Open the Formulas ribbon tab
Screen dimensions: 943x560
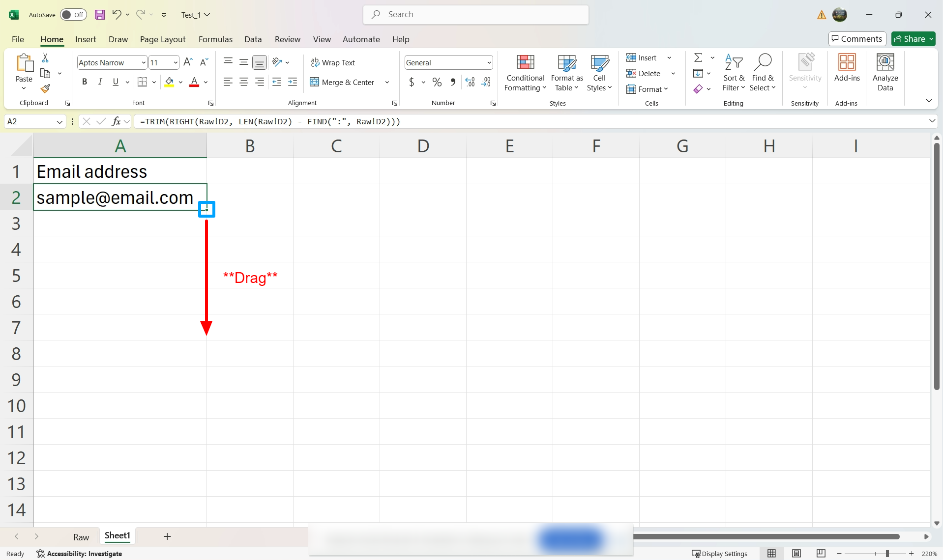215,39
